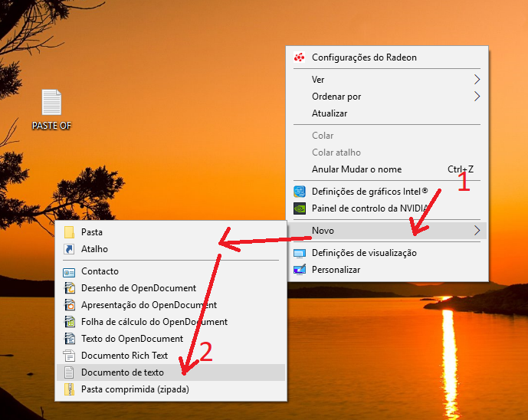Create an Apresentação do OpenDocument
Viewport: 528px width, 420px height.
point(171,305)
